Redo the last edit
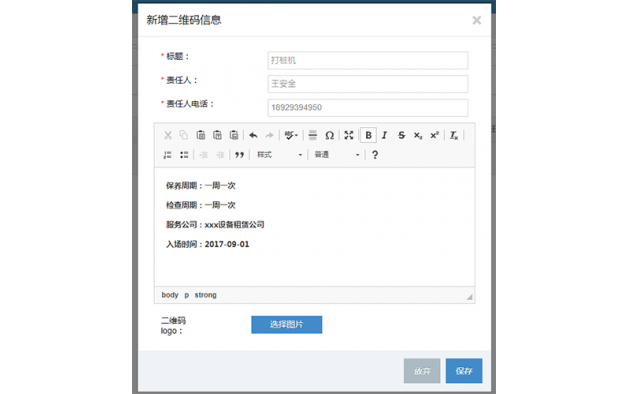This screenshot has width=630, height=394. 270,135
